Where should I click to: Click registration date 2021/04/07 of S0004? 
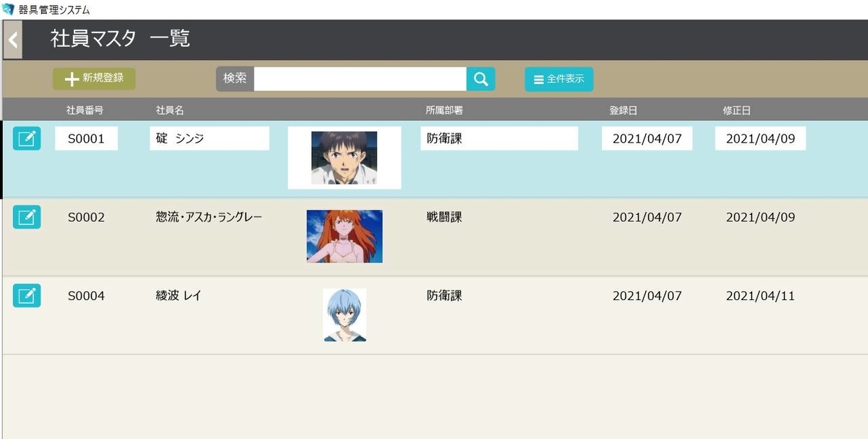647,296
